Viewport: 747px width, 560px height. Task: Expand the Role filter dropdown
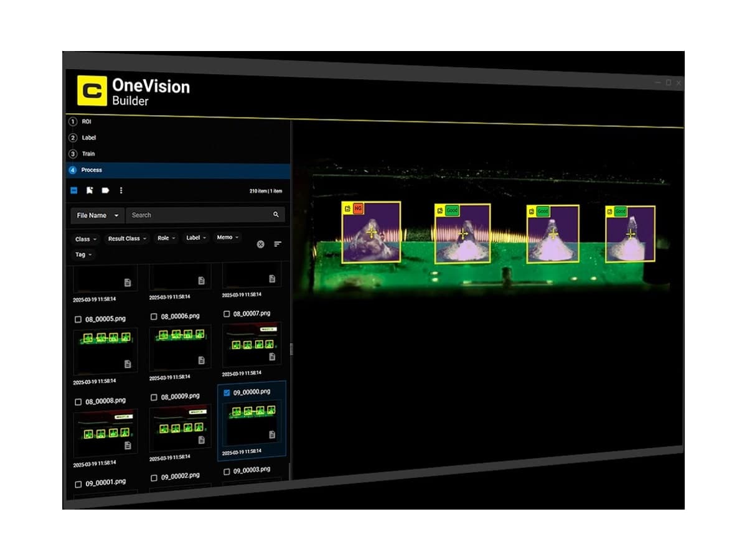pos(166,238)
